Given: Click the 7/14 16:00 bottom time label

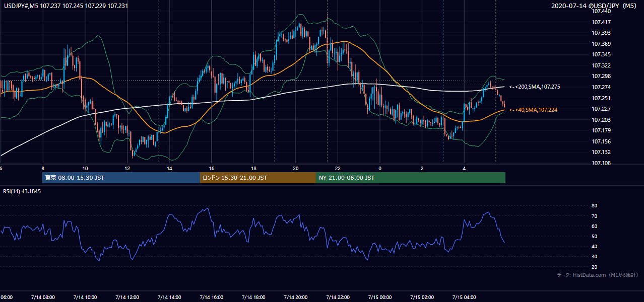Looking at the screenshot, I should pyautogui.click(x=212, y=297).
